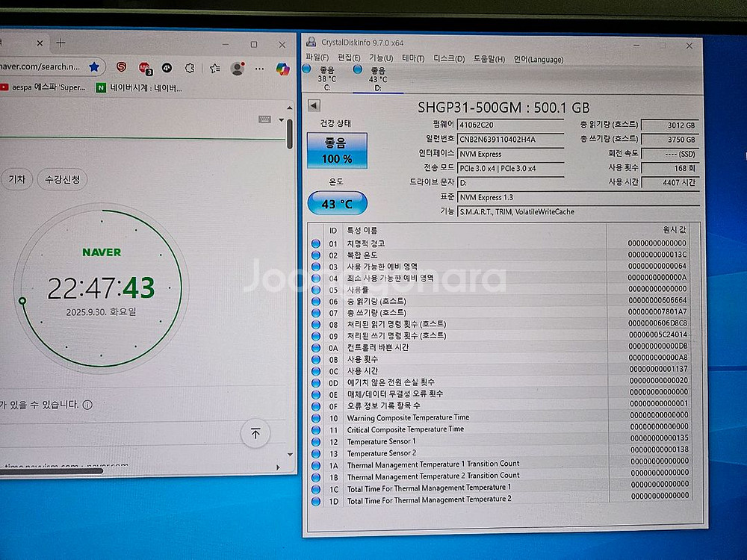747x560 pixels.
Task: Click the Edge profile avatar icon
Action: point(238,69)
